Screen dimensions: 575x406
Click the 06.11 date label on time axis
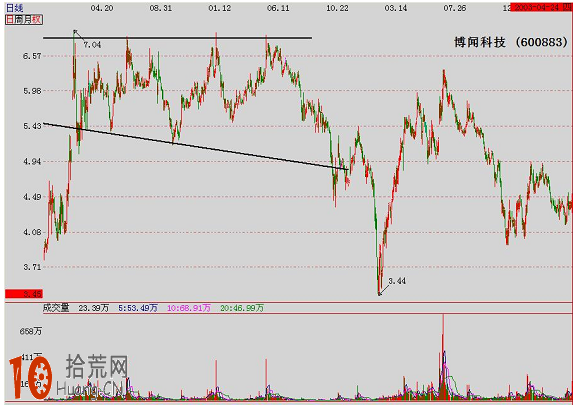pyautogui.click(x=278, y=8)
